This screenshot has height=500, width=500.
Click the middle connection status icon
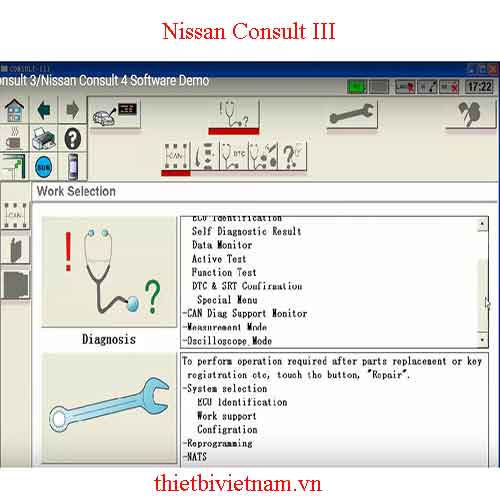tap(427, 87)
